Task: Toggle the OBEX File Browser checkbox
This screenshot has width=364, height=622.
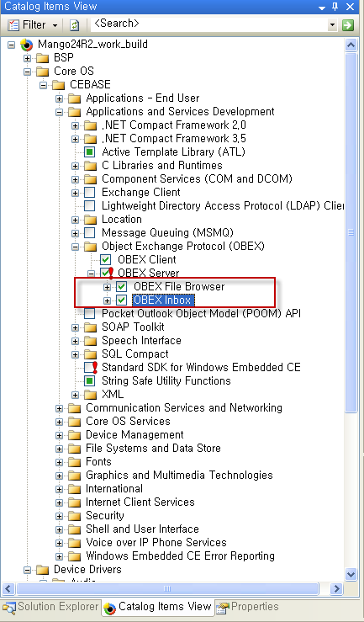Action: pyautogui.click(x=122, y=286)
